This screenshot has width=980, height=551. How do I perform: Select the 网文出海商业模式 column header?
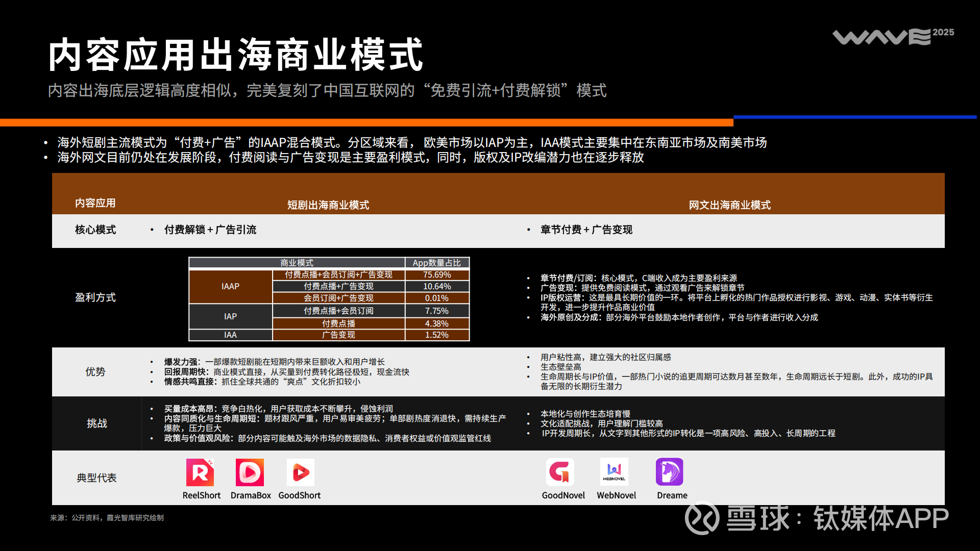pos(729,205)
